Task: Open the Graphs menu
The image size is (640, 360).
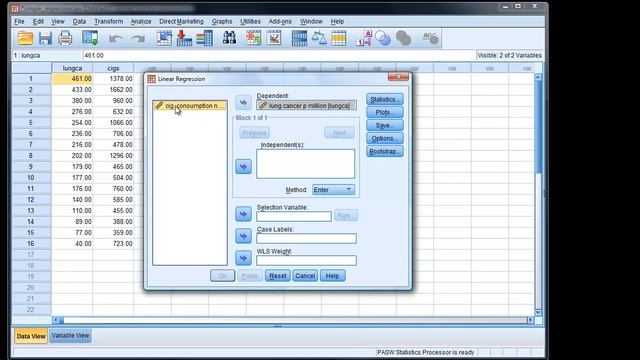Action: pos(222,21)
